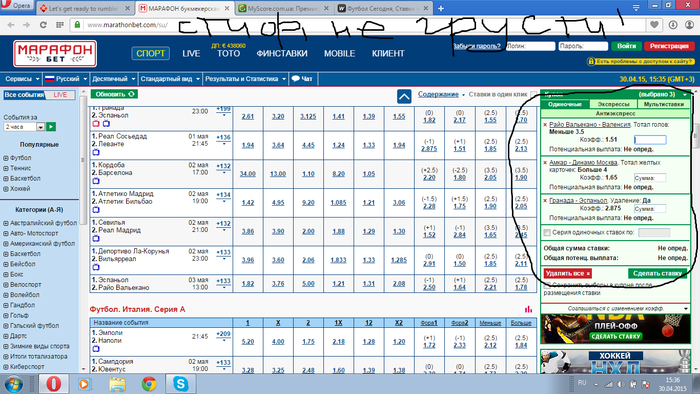Click the red Регистрация button
Screen dimensions: 700x394
click(669, 46)
